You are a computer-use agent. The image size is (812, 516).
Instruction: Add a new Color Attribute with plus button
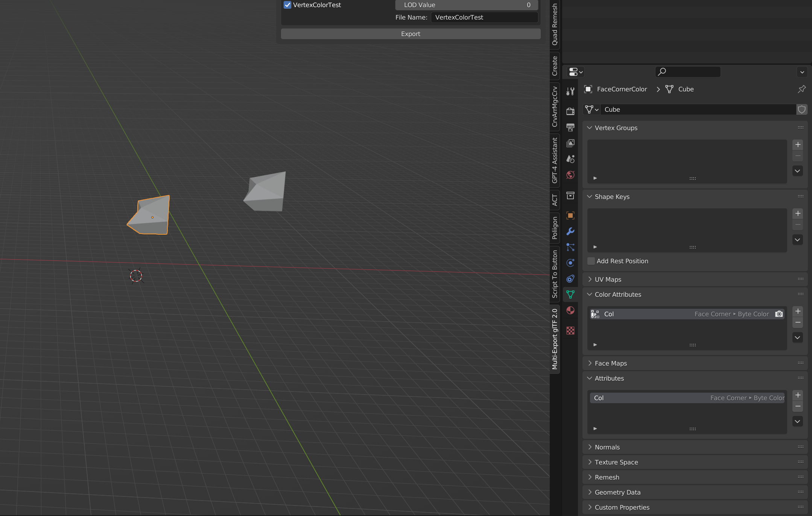pos(798,311)
